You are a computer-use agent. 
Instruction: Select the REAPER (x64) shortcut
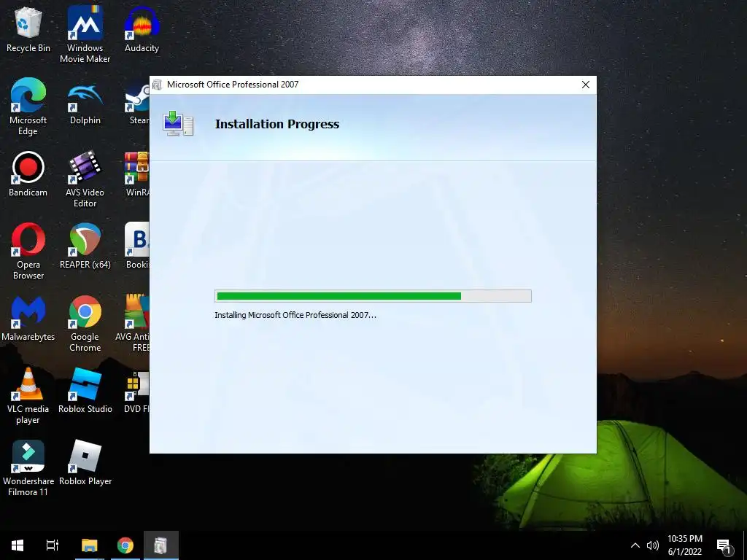click(x=85, y=246)
